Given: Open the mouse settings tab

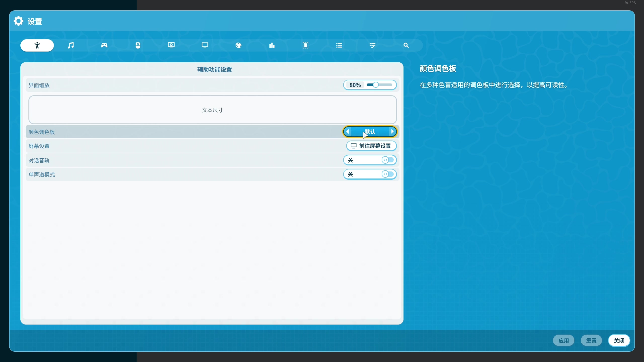Looking at the screenshot, I should click(x=138, y=45).
